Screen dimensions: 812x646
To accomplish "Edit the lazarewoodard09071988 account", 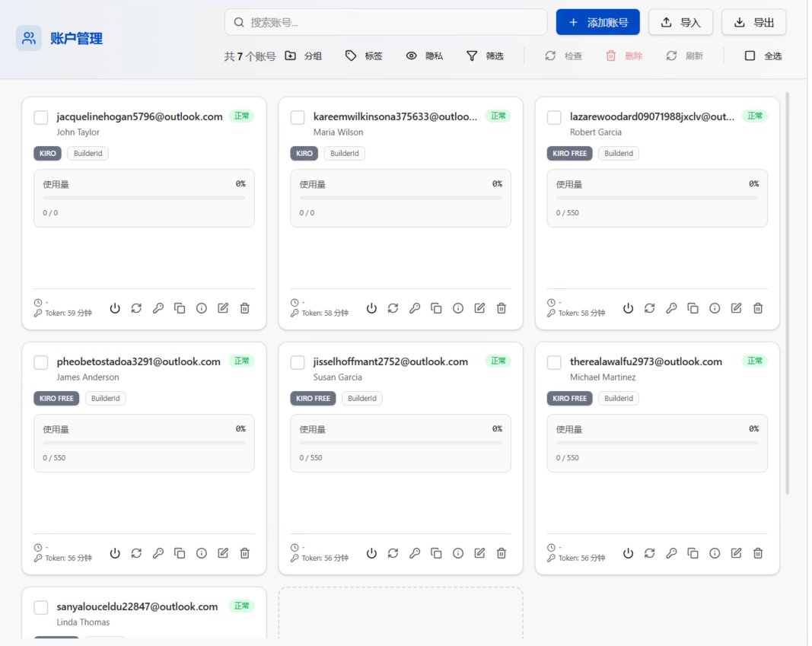I will point(737,308).
